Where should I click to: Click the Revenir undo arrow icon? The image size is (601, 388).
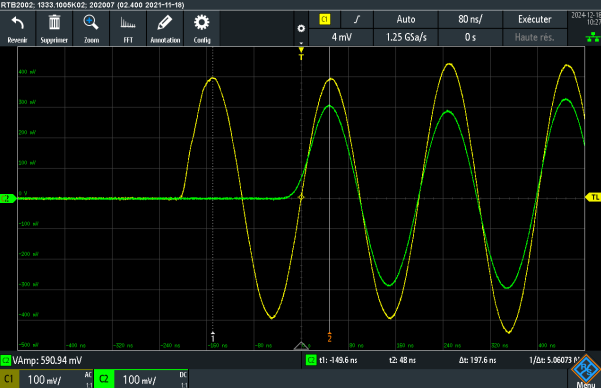(x=17, y=23)
